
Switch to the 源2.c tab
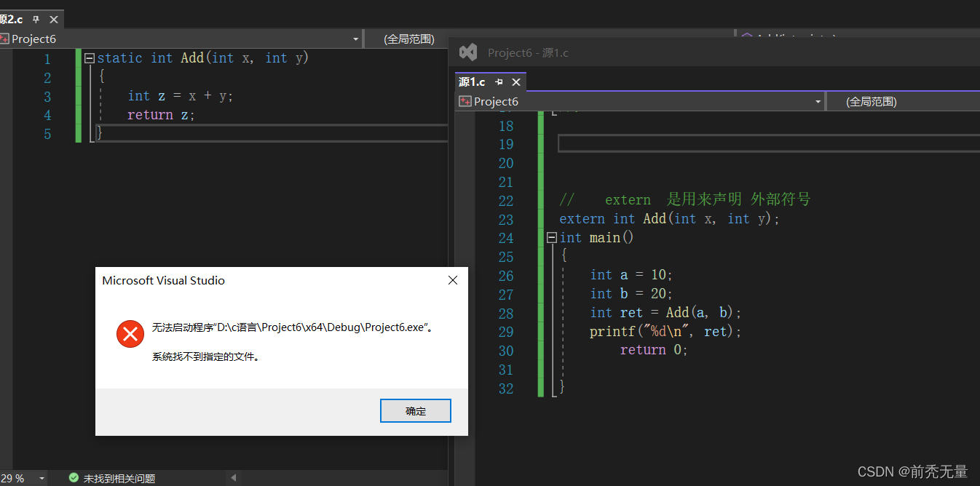[x=12, y=20]
